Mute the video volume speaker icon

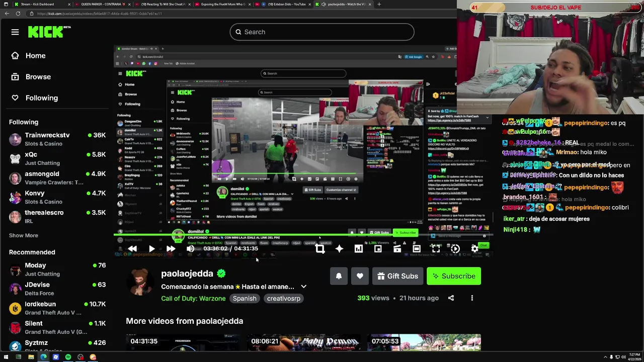[x=190, y=248]
